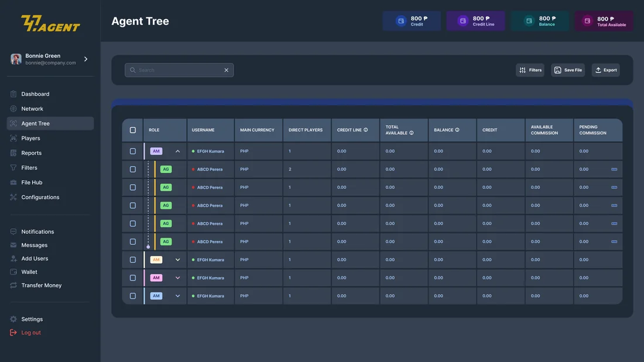Viewport: 644px width, 362px height.
Task: Open actions menu on first ABCD Perera row
Action: [614, 169]
